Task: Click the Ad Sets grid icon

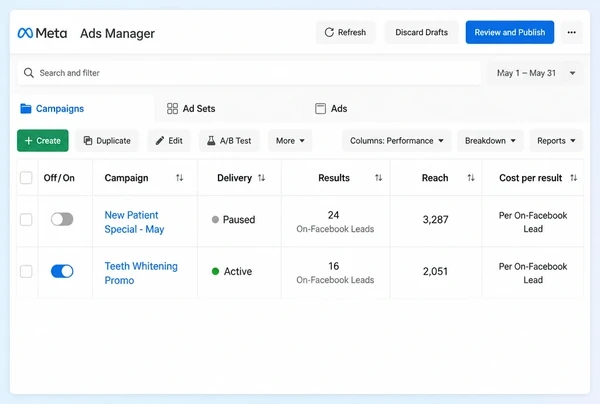Action: [172, 109]
